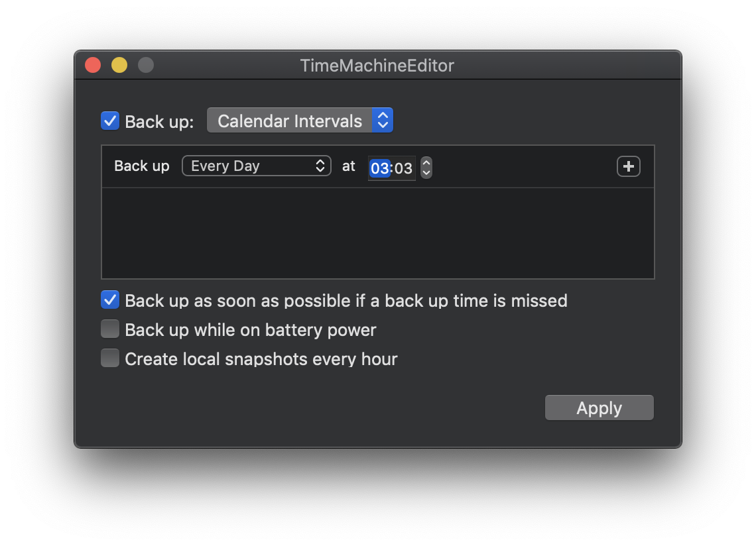Add a new backup interval with the plus icon
Screen dimensions: 756x546
628,166
